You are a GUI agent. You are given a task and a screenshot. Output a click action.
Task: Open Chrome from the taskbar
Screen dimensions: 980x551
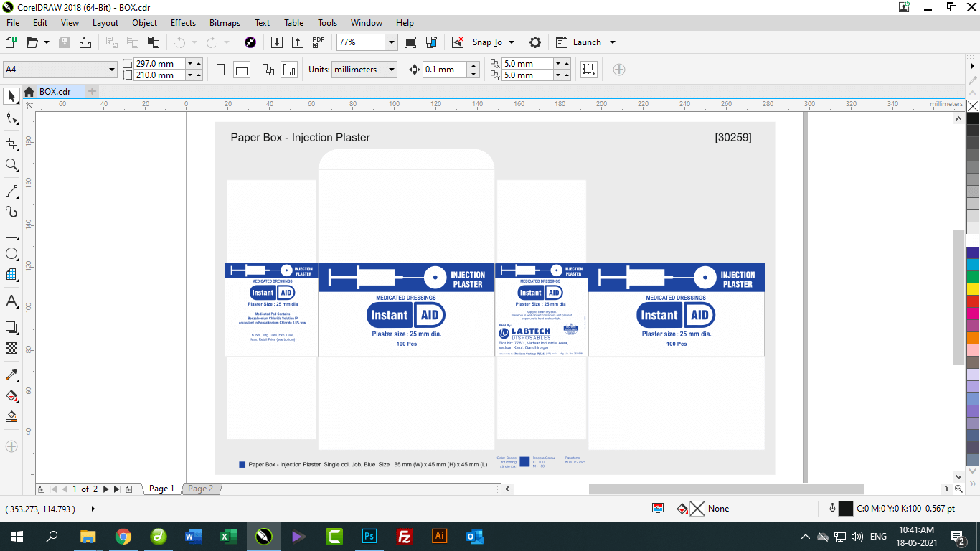click(123, 536)
